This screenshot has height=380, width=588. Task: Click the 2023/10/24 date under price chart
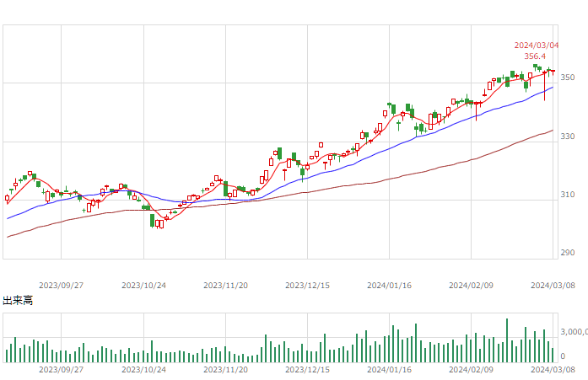(143, 286)
